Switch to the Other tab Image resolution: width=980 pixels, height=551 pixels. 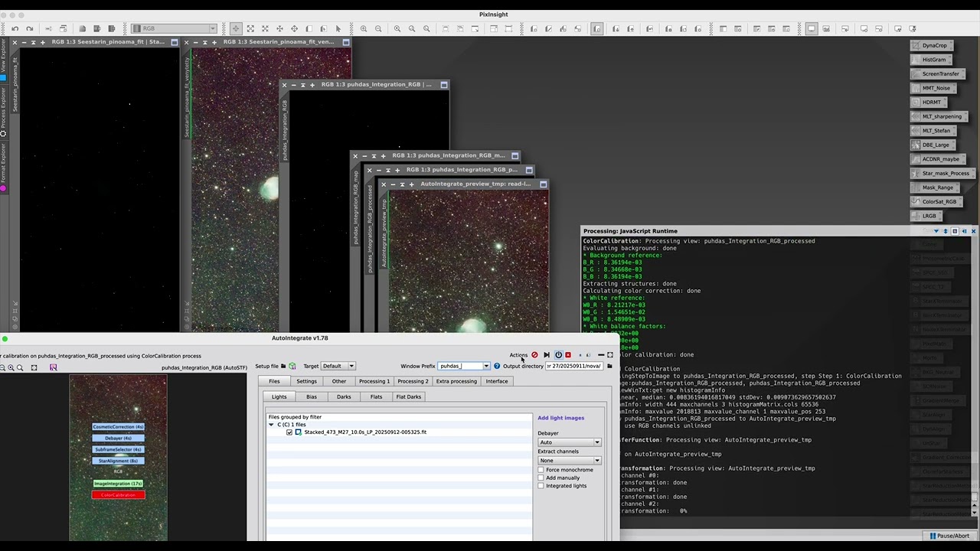pos(338,381)
